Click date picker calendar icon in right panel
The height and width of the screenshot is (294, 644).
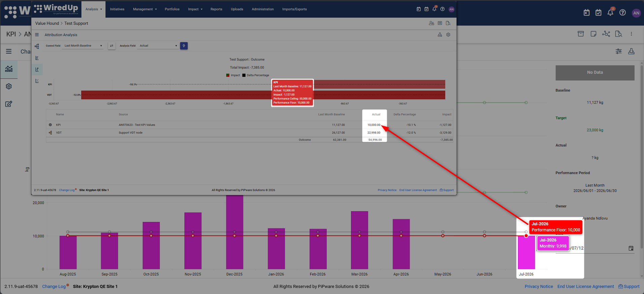point(631,248)
